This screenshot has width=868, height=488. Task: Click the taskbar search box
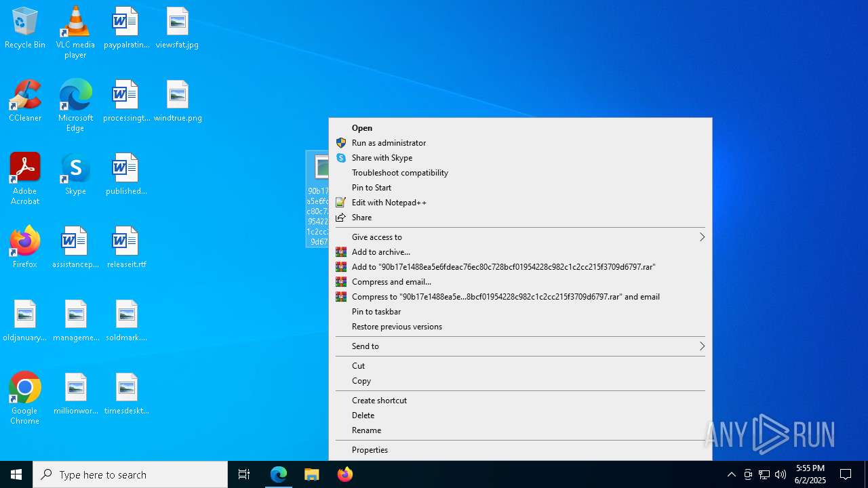click(130, 474)
